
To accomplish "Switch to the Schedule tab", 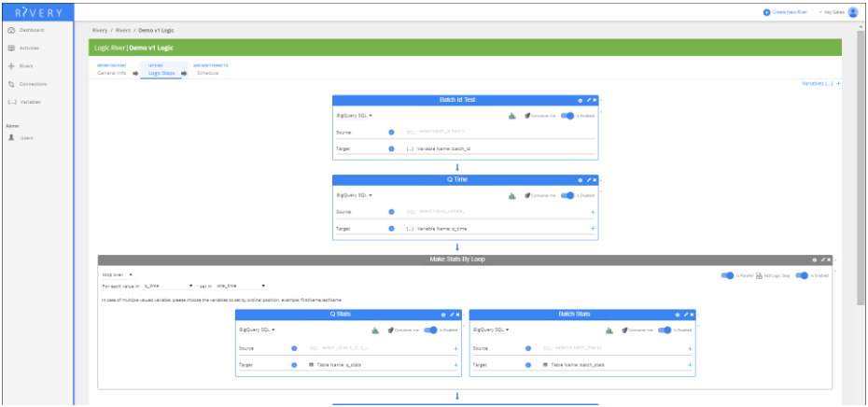I will tap(207, 73).
